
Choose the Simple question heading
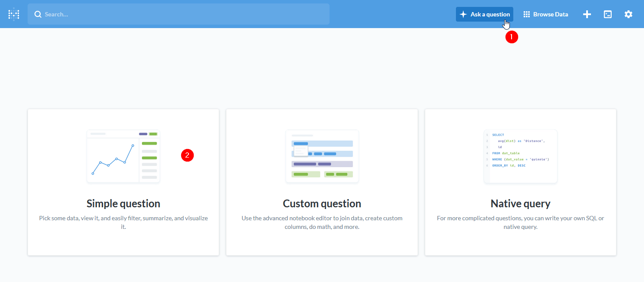[123, 203]
